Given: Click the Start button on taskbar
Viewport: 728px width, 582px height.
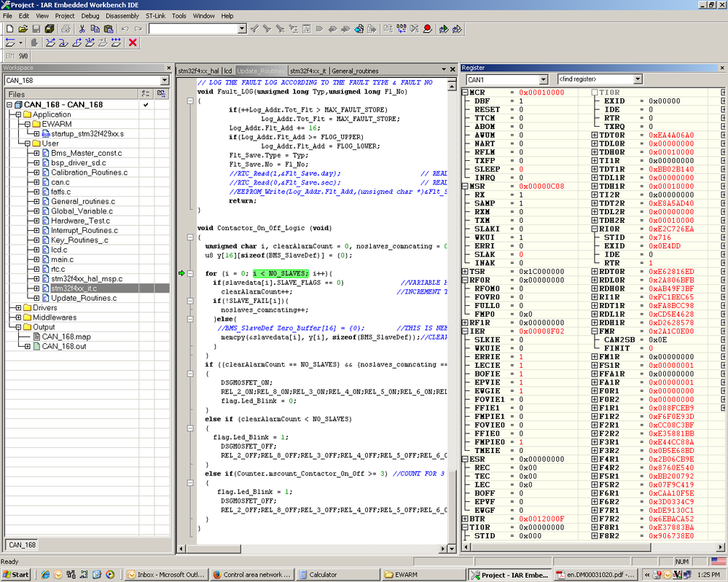Looking at the screenshot, I should click(x=16, y=575).
